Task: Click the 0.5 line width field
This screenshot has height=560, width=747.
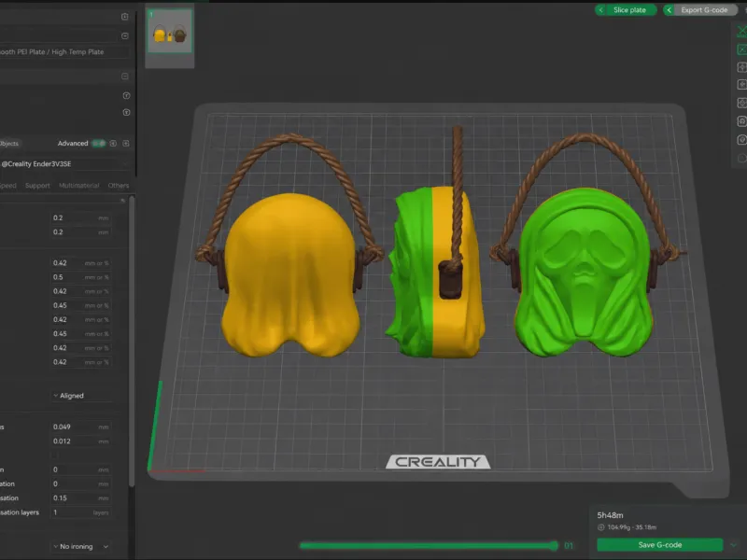Action: point(81,277)
